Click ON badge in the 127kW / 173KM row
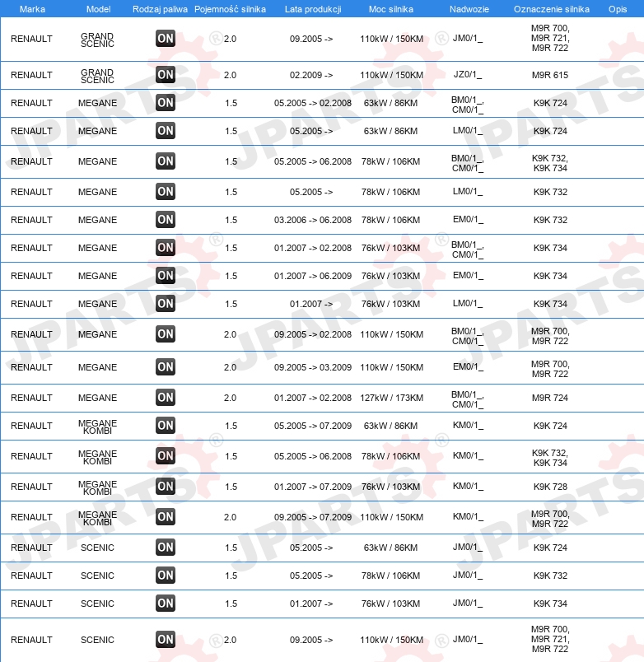The image size is (644, 662). click(x=165, y=398)
